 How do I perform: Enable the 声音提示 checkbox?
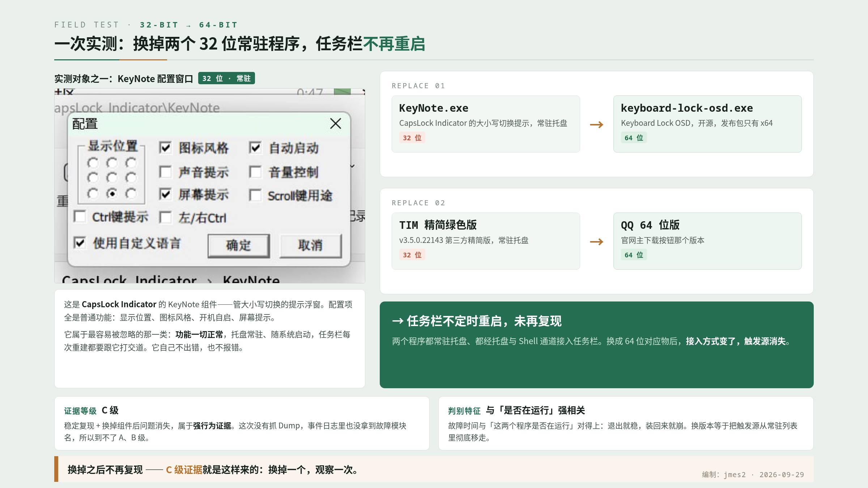pyautogui.click(x=165, y=172)
